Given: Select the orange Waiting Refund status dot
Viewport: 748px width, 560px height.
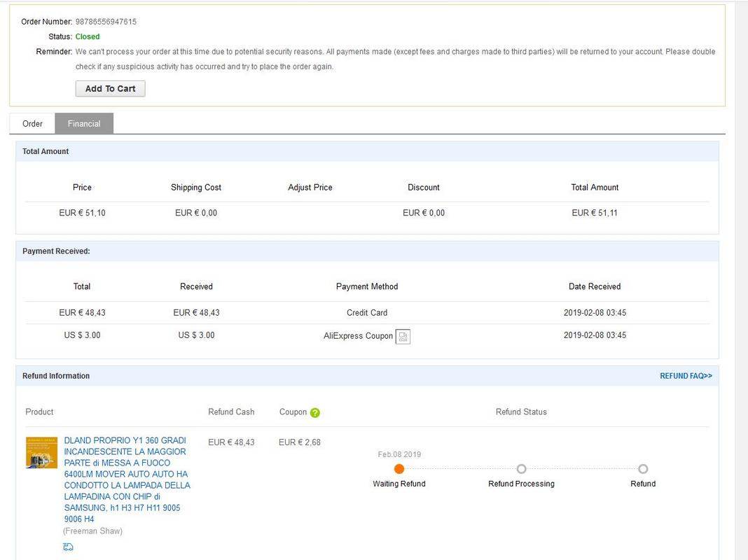Looking at the screenshot, I should click(399, 469).
